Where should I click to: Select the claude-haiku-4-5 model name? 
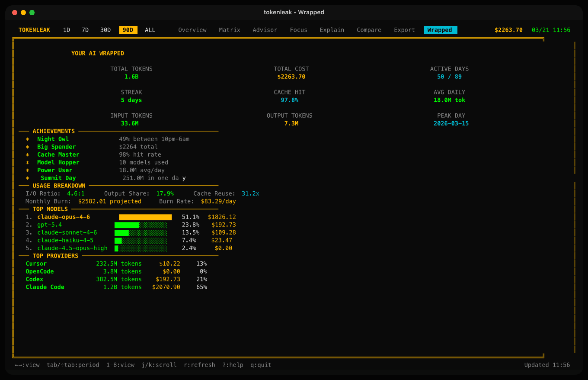[66, 240]
